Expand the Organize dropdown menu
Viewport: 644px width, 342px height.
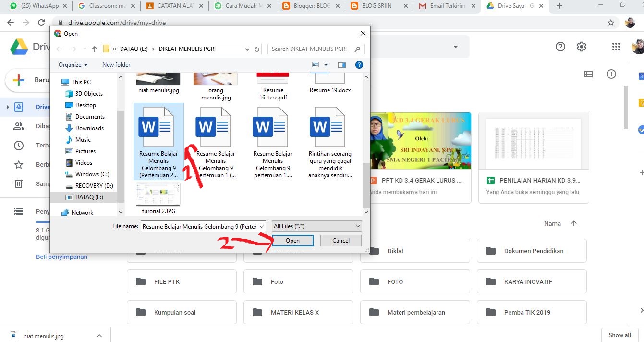pos(72,64)
